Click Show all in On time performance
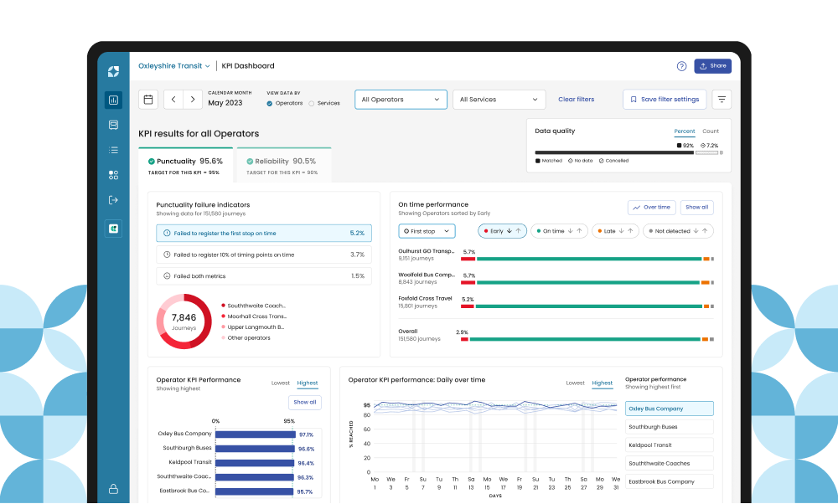The width and height of the screenshot is (838, 504). tap(697, 207)
